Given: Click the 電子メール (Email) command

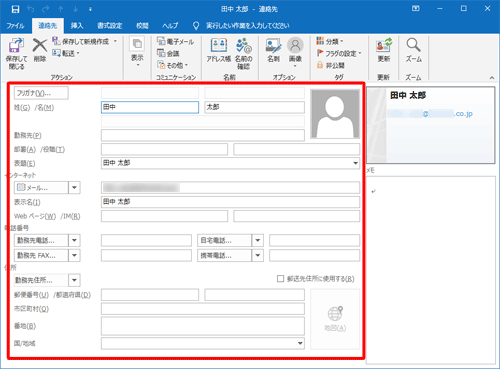Looking at the screenshot, I should pyautogui.click(x=175, y=41).
